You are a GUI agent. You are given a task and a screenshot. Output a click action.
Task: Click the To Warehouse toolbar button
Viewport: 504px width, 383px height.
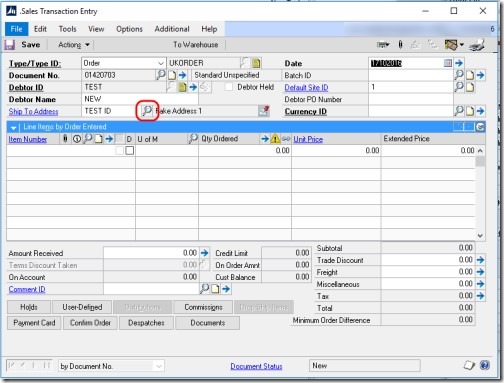[195, 45]
